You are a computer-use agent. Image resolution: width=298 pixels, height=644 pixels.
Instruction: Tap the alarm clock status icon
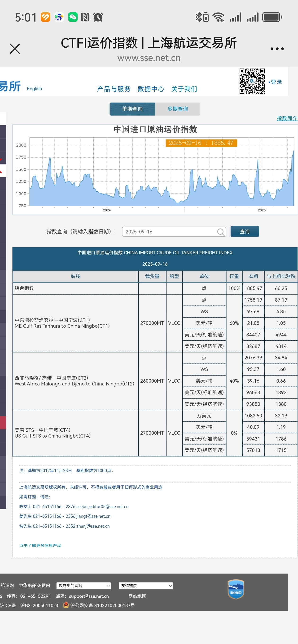point(98,17)
